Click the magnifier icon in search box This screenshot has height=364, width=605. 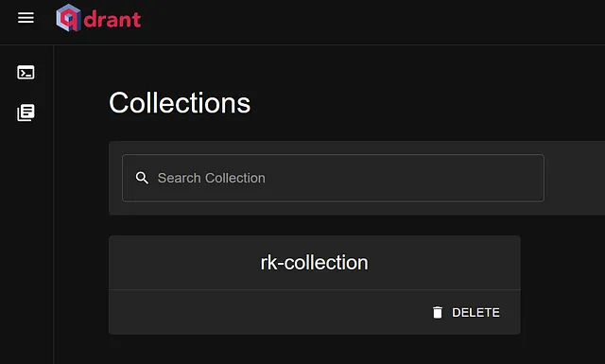142,178
